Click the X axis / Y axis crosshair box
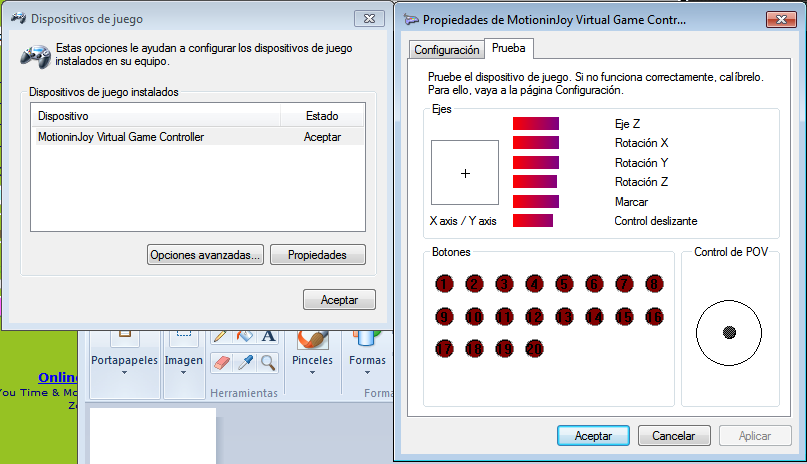 [x=465, y=172]
